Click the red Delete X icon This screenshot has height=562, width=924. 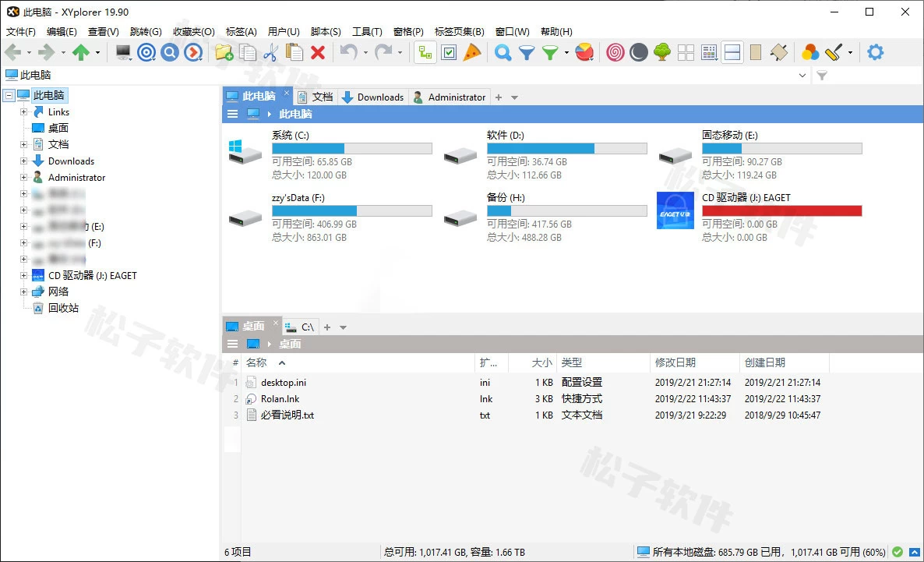pos(318,52)
